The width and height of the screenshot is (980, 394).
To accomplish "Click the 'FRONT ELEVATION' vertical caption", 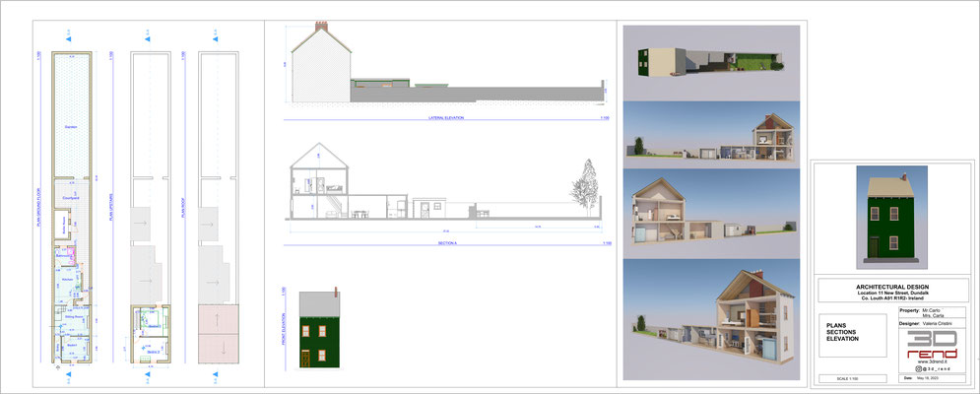I will pyautogui.click(x=284, y=329).
